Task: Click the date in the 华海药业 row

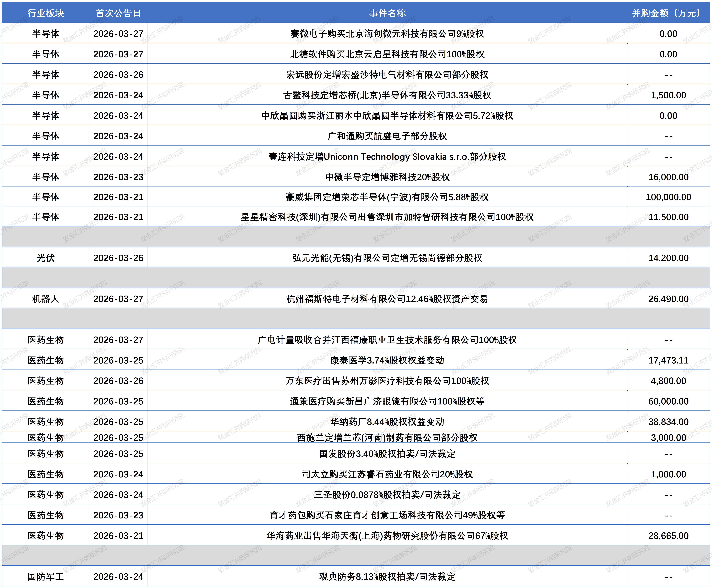Action: pyautogui.click(x=118, y=536)
